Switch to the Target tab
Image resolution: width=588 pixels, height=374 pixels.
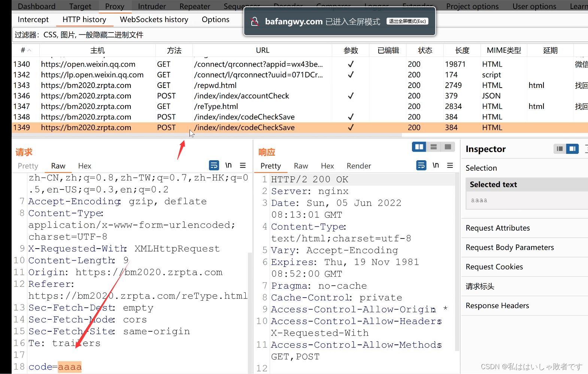click(x=80, y=6)
